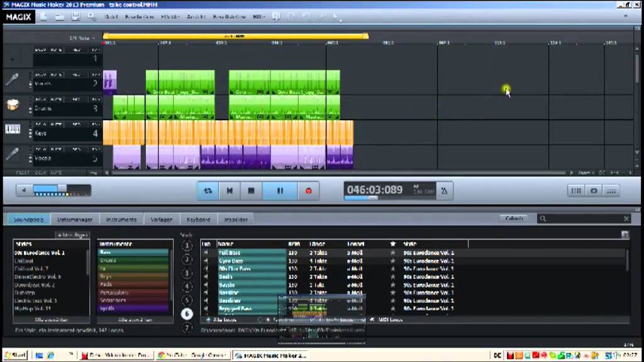Click the third button at the transport's right edge

(x=611, y=191)
